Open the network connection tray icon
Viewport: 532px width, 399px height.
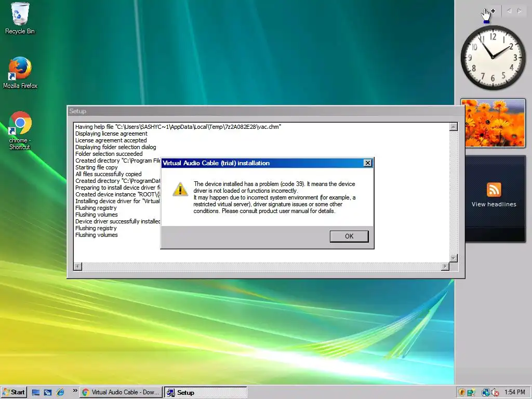click(x=485, y=393)
